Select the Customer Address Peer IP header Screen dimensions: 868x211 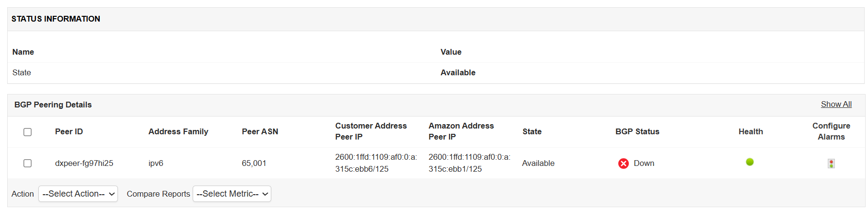(370, 131)
